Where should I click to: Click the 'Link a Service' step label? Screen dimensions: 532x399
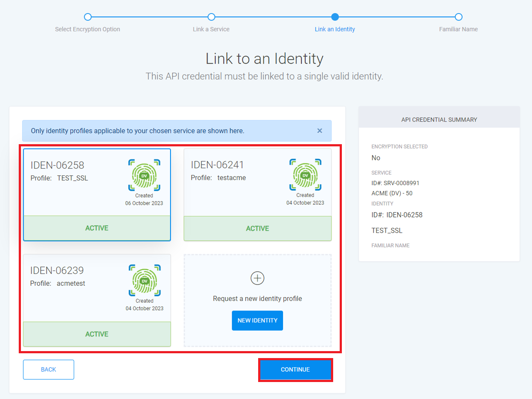211,29
